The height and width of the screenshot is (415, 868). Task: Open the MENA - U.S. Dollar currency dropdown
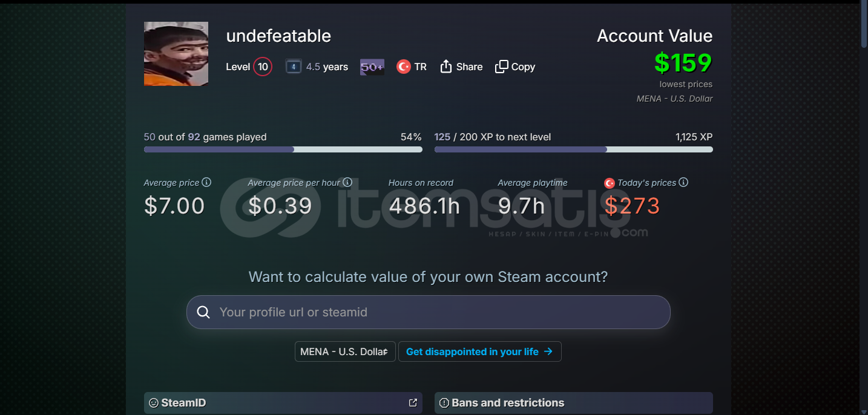(x=345, y=351)
